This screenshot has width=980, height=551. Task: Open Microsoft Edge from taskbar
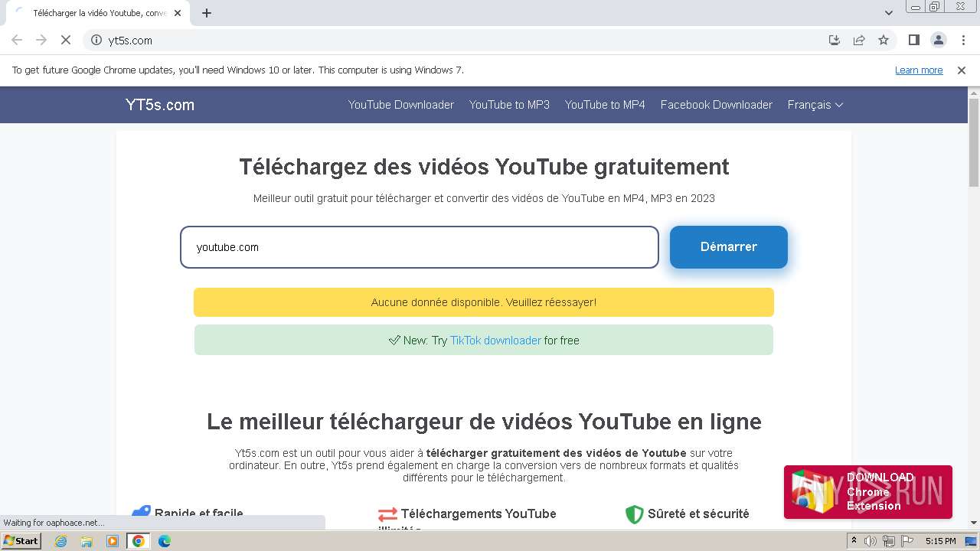(x=165, y=541)
